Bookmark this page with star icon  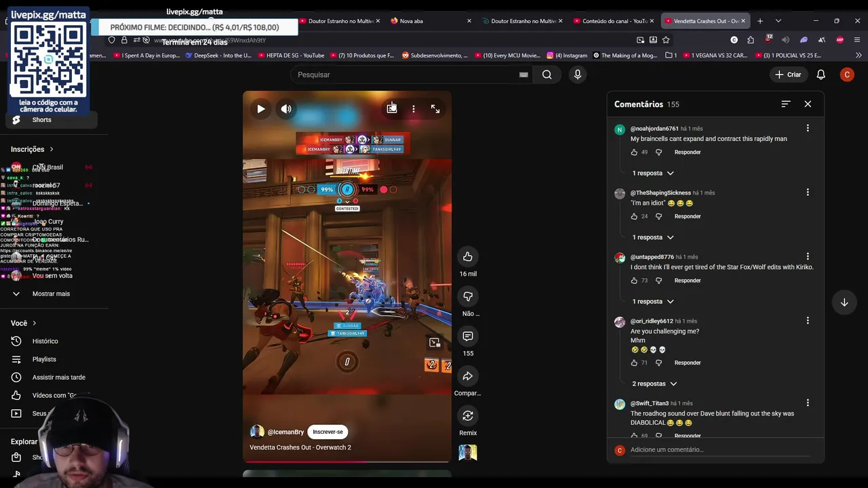666,40
